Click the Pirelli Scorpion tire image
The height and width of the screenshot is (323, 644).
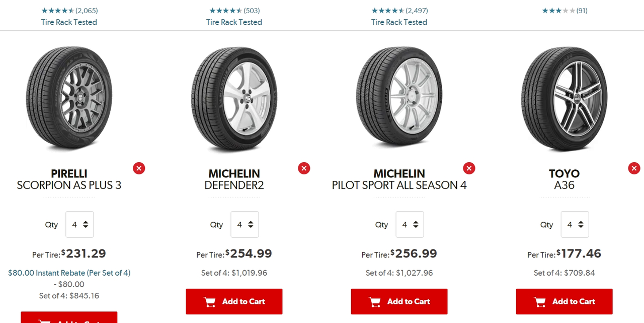69,98
